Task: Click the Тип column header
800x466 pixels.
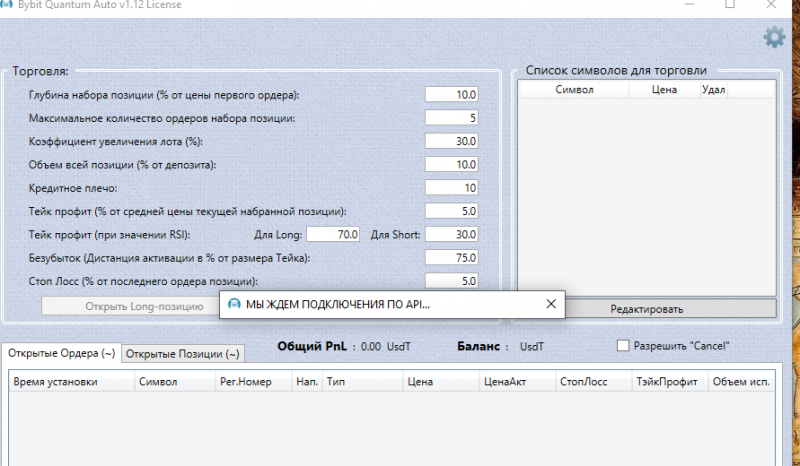Action: (362, 382)
